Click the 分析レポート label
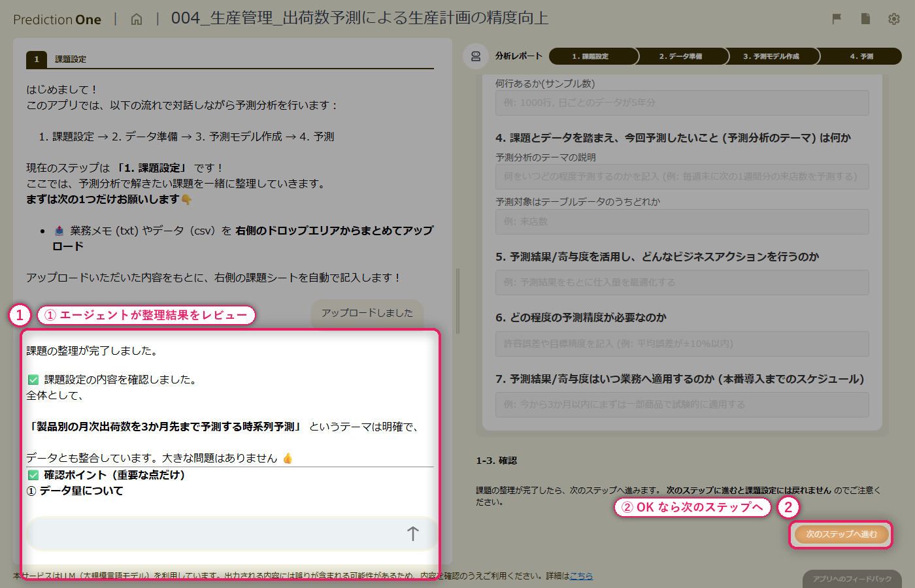 519,56
